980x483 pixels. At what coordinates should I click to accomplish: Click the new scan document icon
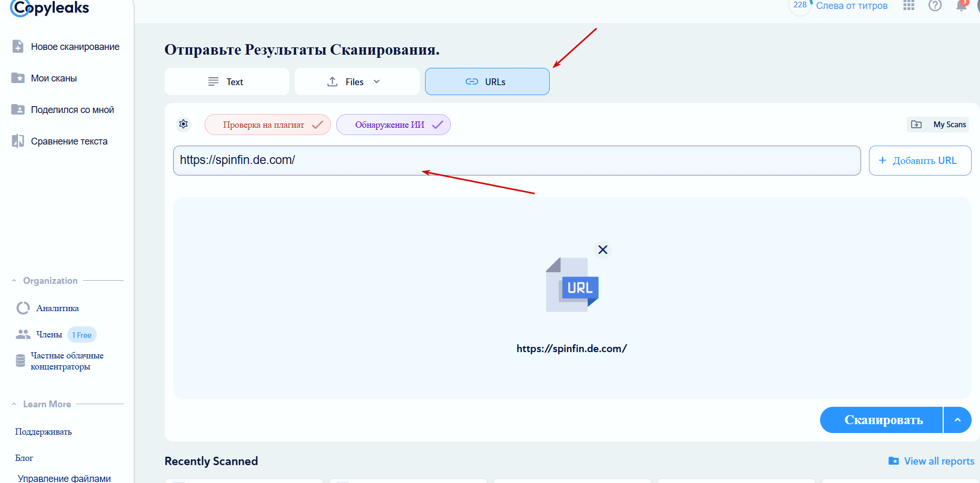pyautogui.click(x=18, y=46)
